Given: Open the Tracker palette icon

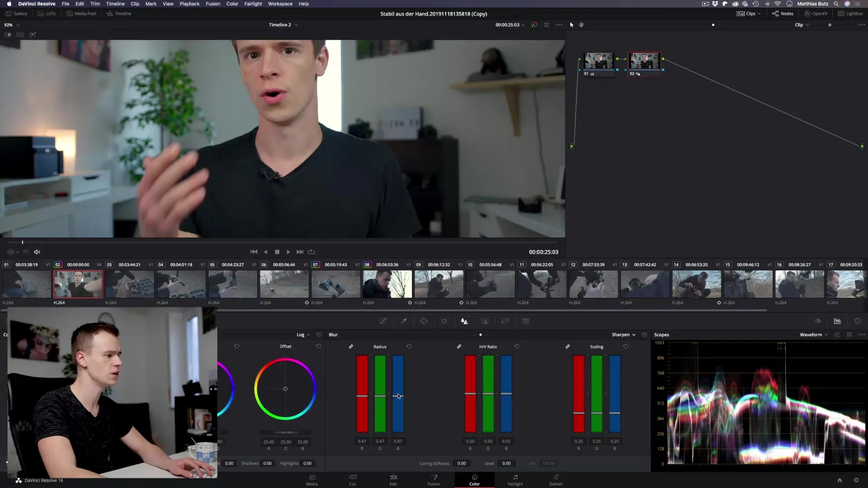Looking at the screenshot, I should pos(444,321).
